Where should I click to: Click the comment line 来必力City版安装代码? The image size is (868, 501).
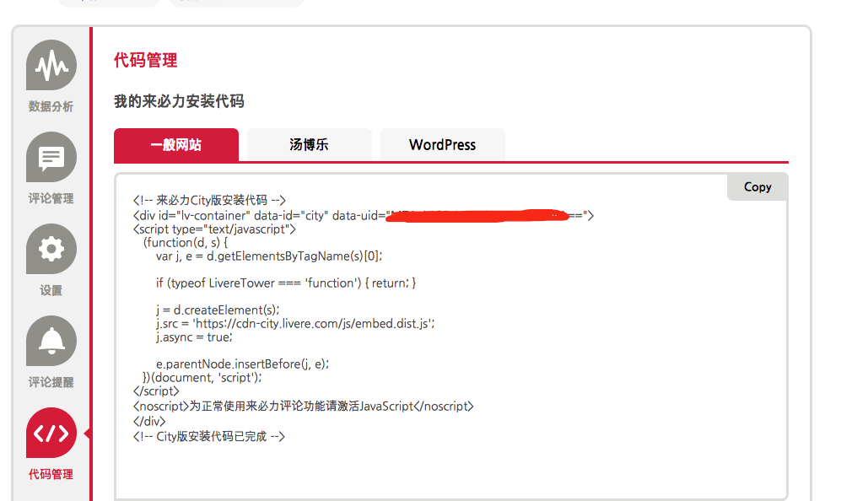(209, 201)
